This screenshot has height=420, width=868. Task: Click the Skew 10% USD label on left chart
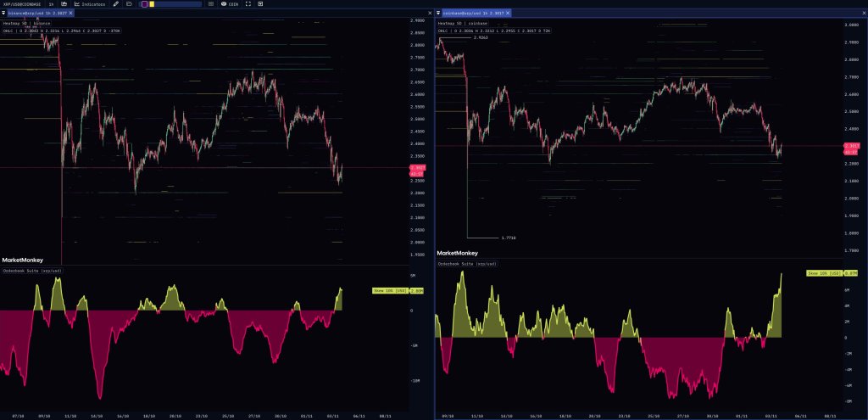pyautogui.click(x=389, y=291)
